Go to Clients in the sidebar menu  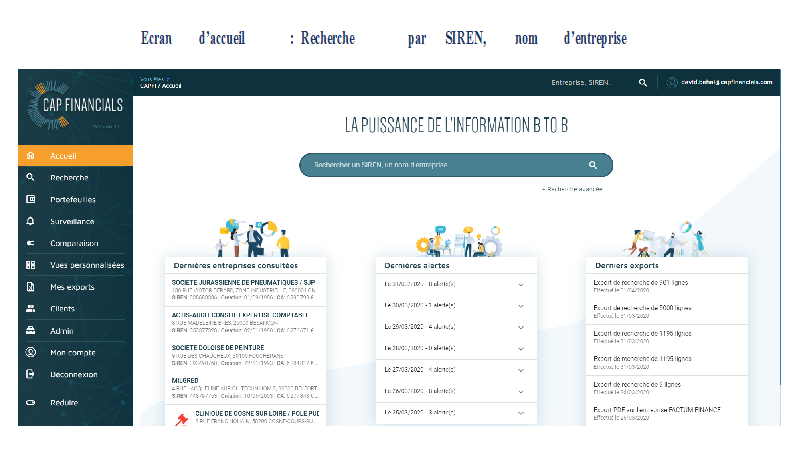[x=62, y=309]
